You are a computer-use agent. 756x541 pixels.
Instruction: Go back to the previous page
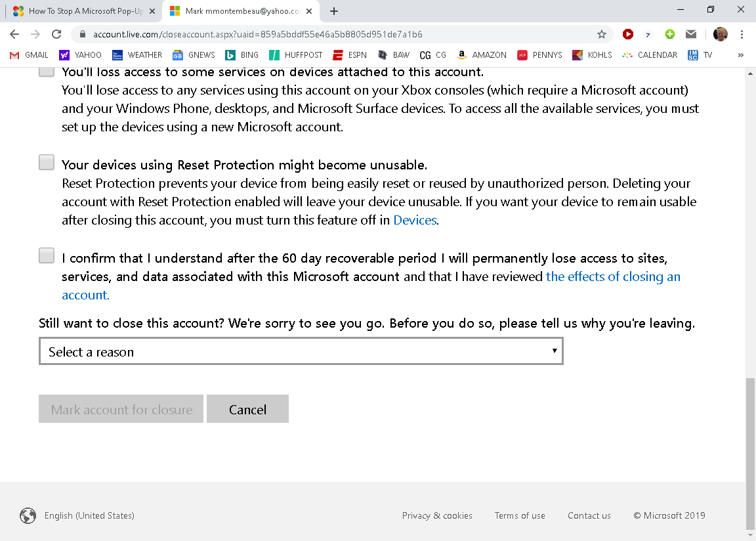14,34
